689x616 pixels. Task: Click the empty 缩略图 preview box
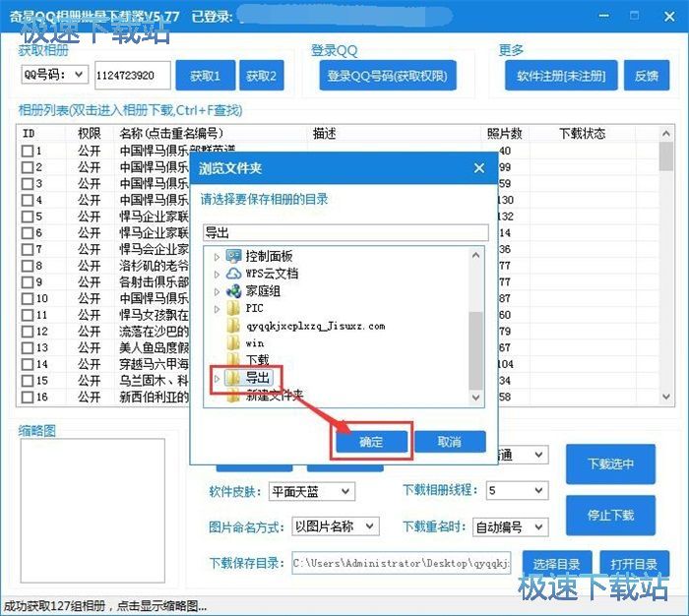(93, 511)
